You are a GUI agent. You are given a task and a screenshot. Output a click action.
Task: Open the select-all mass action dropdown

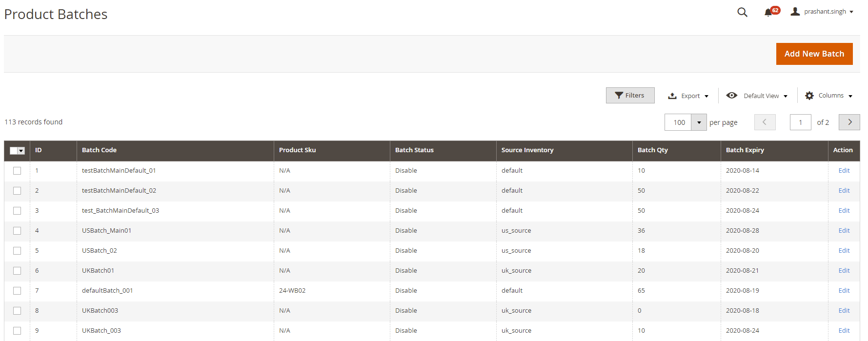(21, 151)
